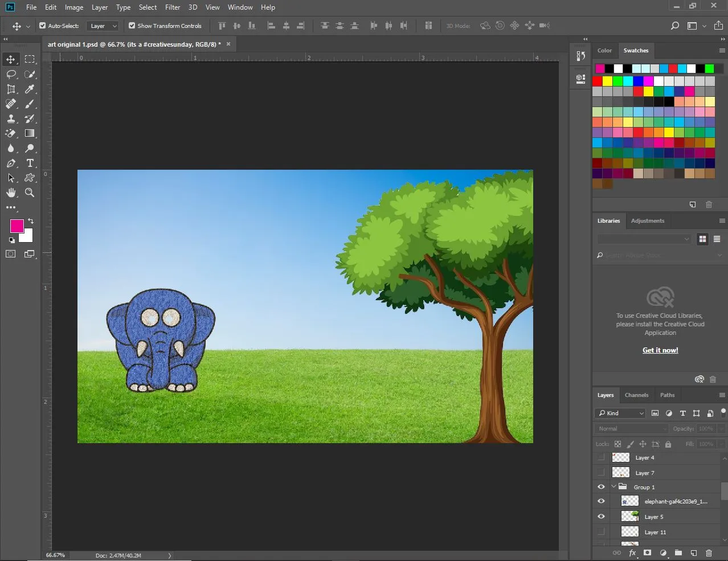Pick the Hand tool
Image resolution: width=728 pixels, height=561 pixels.
(11, 193)
